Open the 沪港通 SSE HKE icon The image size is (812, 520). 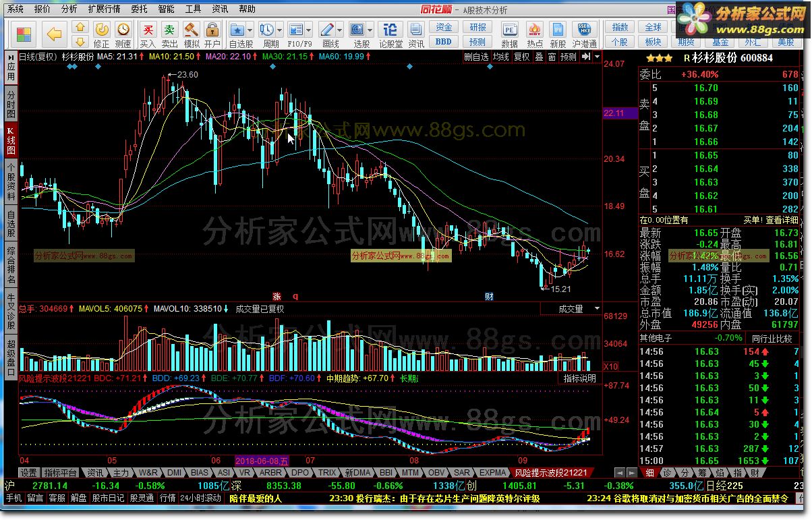(x=585, y=34)
